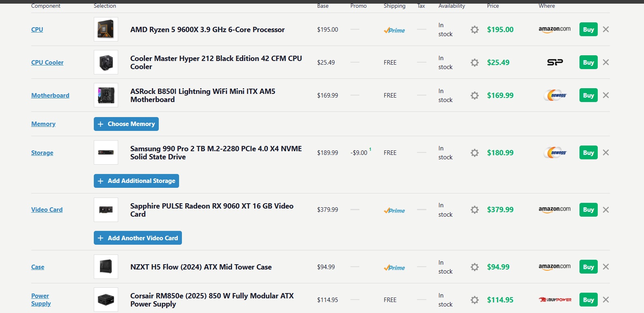Remove the Samsung 990 Pro SSD
This screenshot has width=644, height=313.
click(x=606, y=152)
